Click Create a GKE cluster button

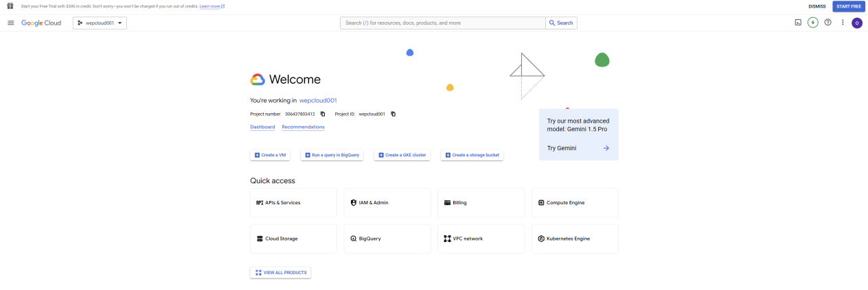pos(402,155)
